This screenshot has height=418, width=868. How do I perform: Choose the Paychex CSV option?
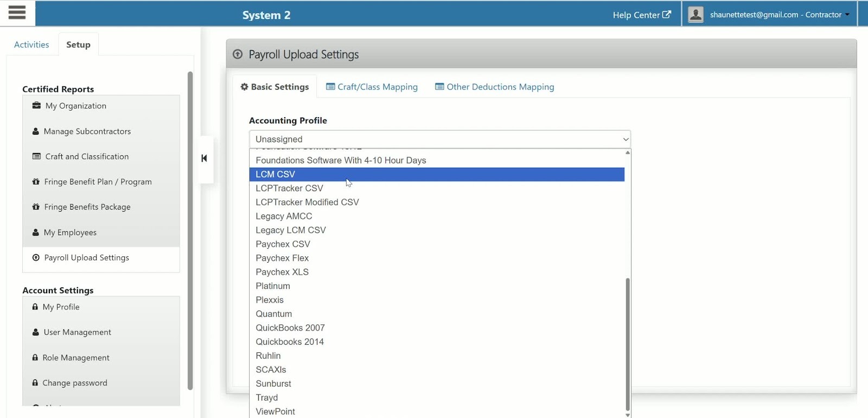(437, 244)
